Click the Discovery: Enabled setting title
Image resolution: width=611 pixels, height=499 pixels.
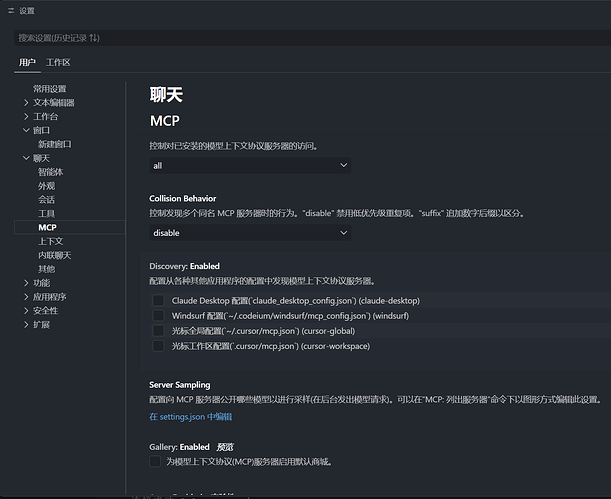(184, 266)
